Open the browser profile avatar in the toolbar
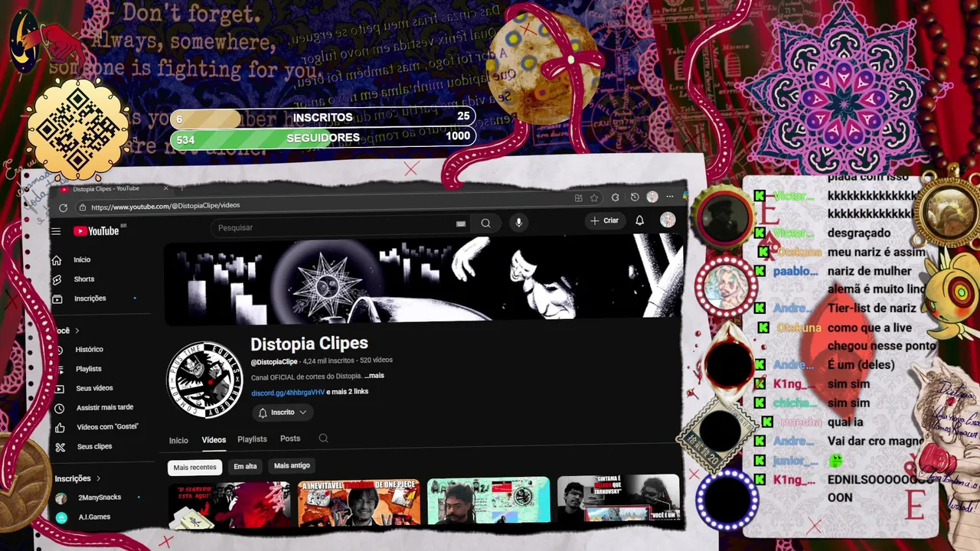This screenshot has width=980, height=551. 652,197
